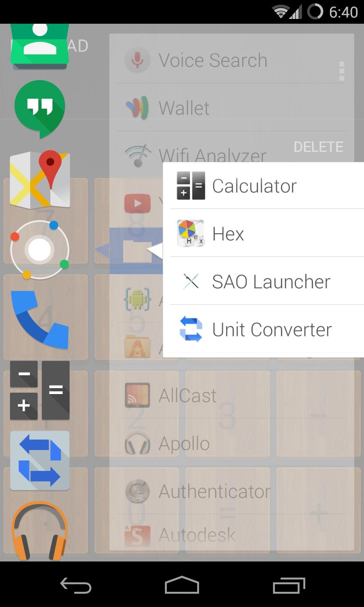Tap the DELETE button
Screen dimensions: 364x607
[x=318, y=147]
